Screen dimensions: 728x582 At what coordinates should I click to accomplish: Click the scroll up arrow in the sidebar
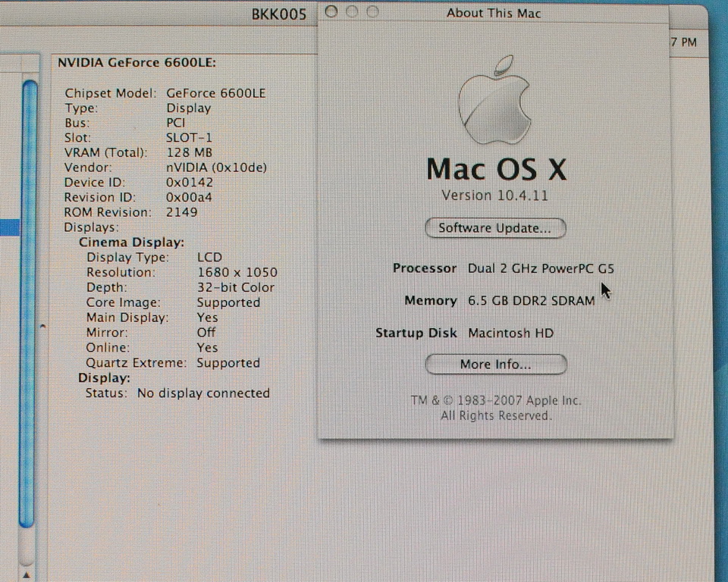click(x=27, y=575)
